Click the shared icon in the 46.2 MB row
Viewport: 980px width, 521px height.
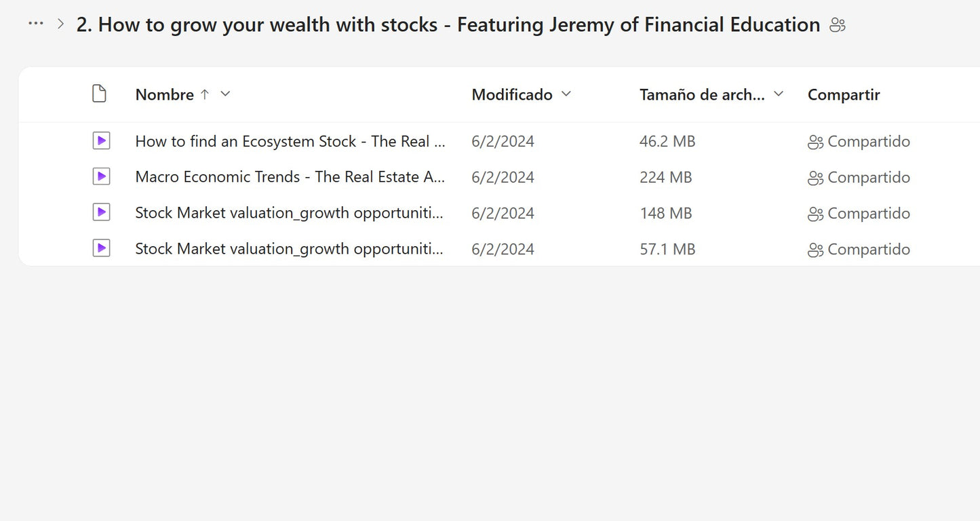coord(815,142)
